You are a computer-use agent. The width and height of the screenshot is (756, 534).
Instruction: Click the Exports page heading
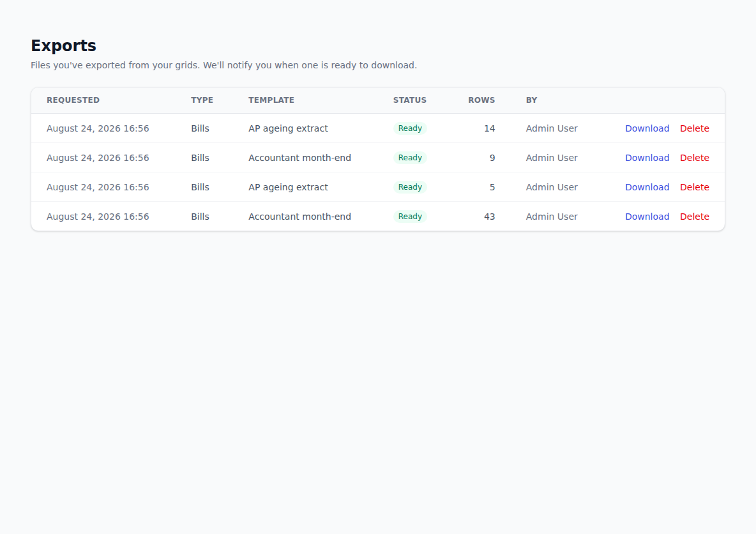(64, 46)
